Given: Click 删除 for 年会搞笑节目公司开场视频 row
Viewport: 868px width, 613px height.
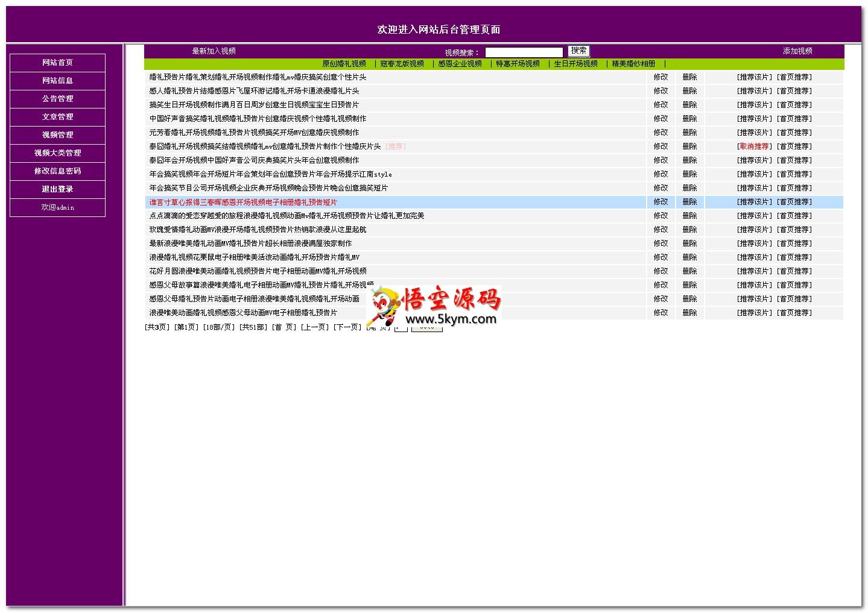Looking at the screenshot, I should (689, 188).
